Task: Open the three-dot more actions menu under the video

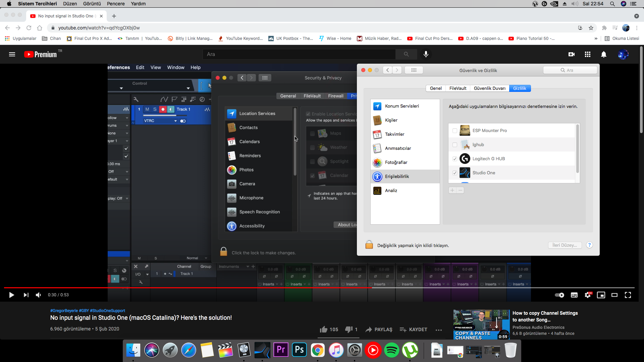Action: coord(438,330)
